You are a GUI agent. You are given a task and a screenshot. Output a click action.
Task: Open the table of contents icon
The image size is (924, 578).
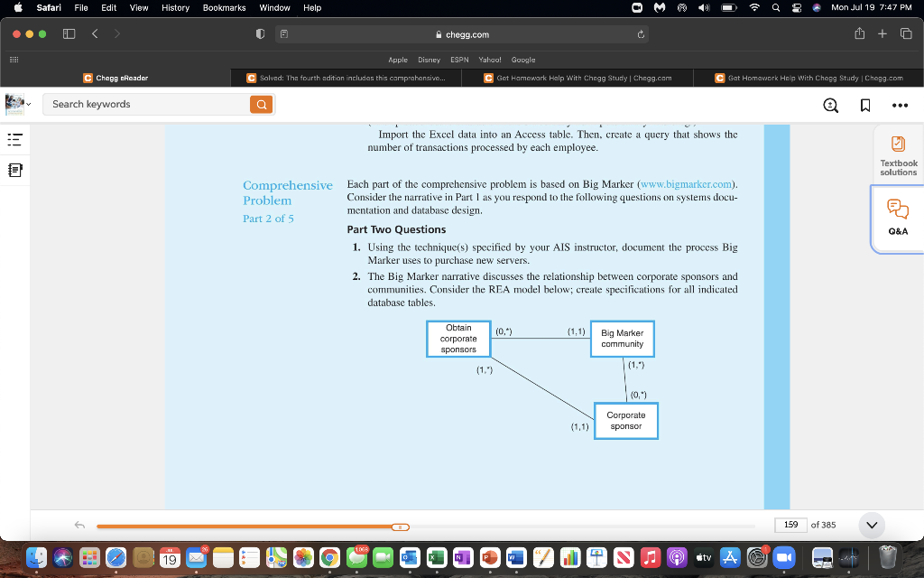coord(14,140)
